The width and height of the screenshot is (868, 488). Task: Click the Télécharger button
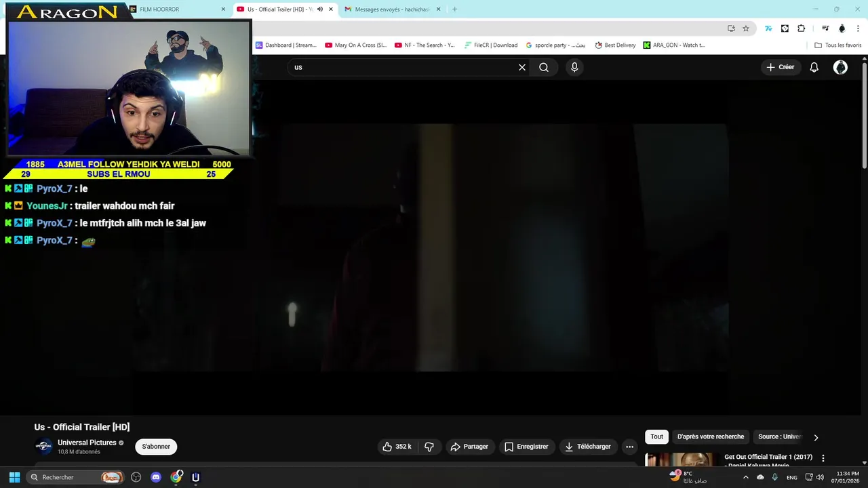588,447
